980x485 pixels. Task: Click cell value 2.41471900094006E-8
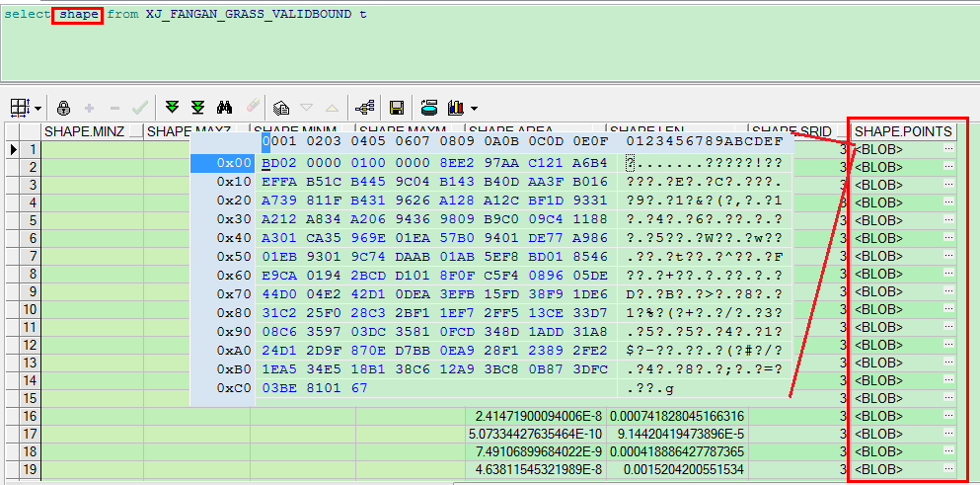coord(538,416)
